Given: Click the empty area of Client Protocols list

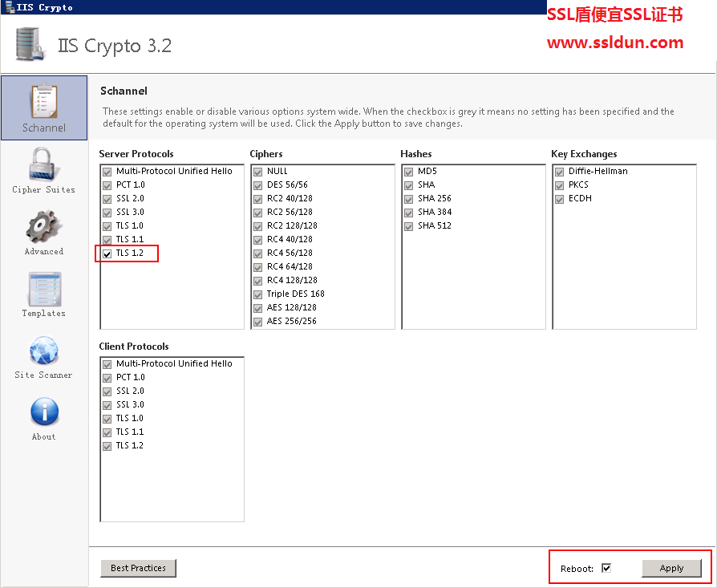Looking at the screenshot, I should tap(172, 487).
